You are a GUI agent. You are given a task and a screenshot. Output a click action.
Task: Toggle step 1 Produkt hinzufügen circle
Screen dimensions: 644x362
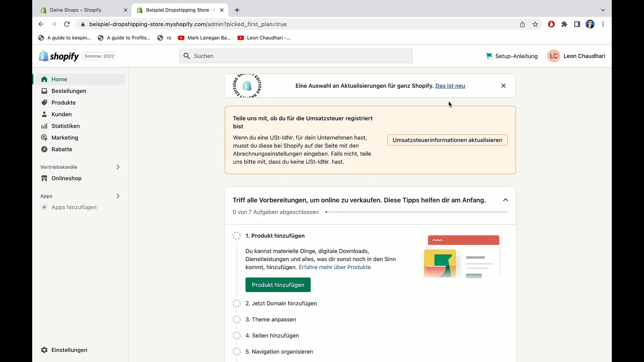[237, 236]
